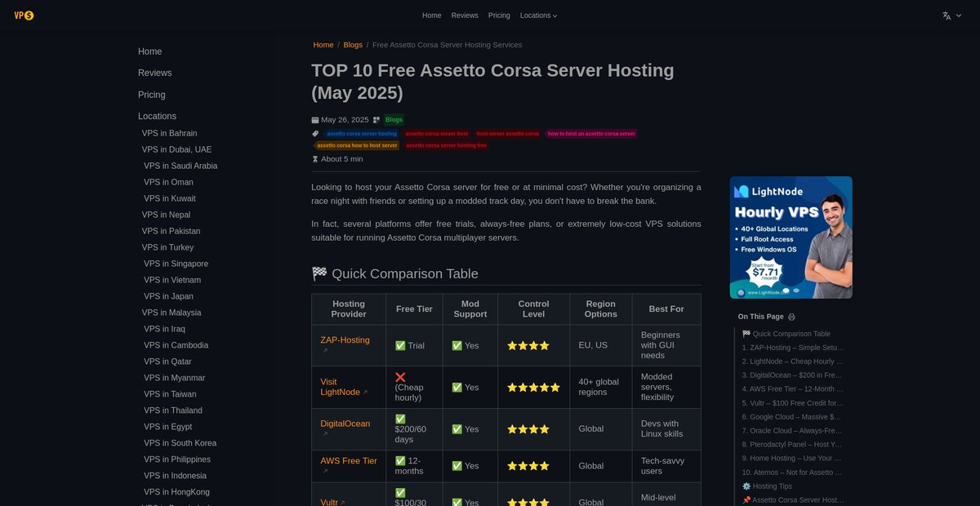
Task: Open VPS in Turkey sidebar link
Action: [x=167, y=247]
